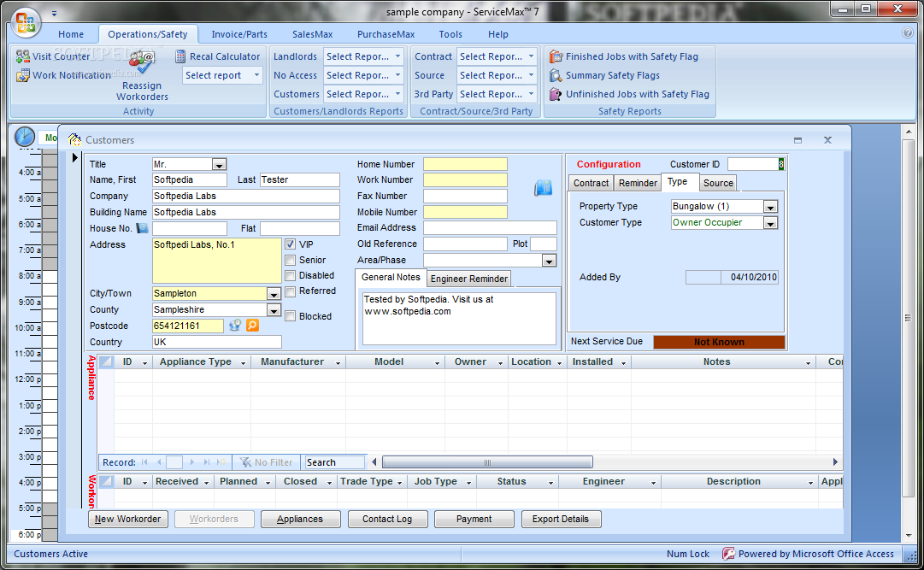Click Powered by Microsoft Office Access icon
This screenshot has height=570, width=924.
pyautogui.click(x=728, y=554)
